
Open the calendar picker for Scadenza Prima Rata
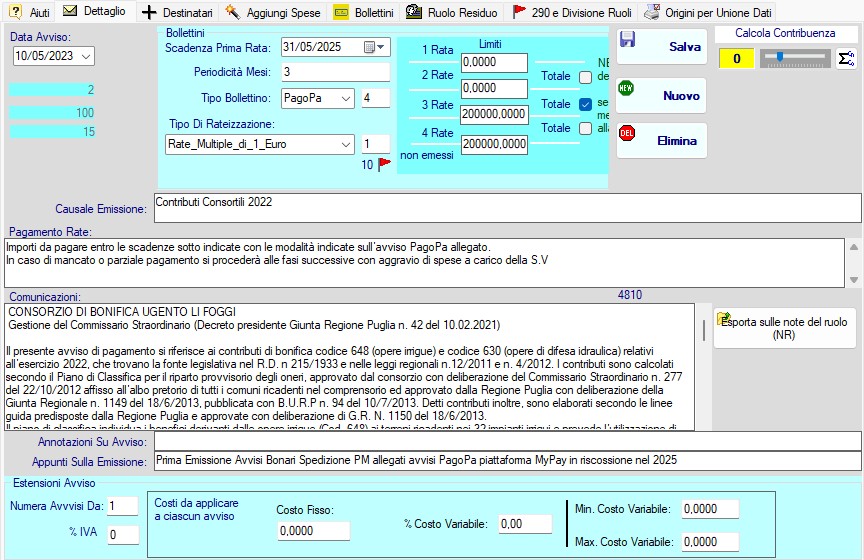pos(375,47)
